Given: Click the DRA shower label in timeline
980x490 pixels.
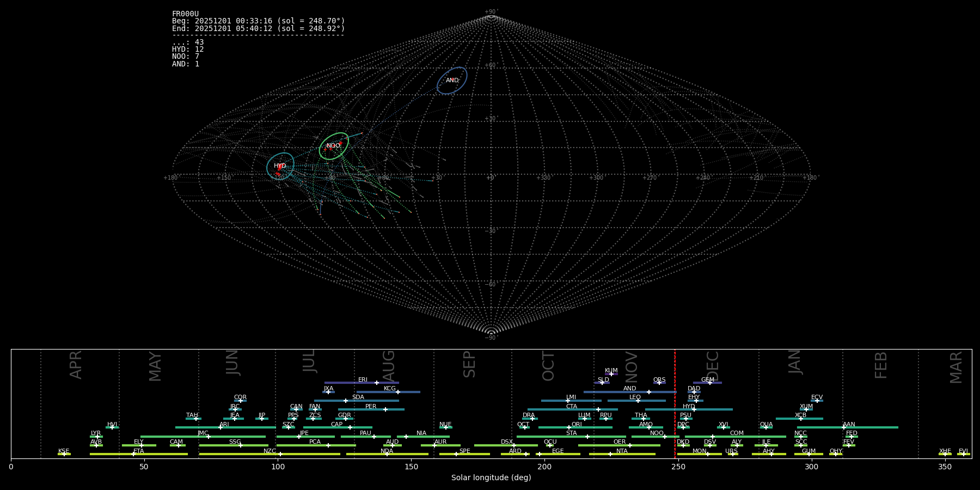Looking at the screenshot, I should click(x=529, y=415).
